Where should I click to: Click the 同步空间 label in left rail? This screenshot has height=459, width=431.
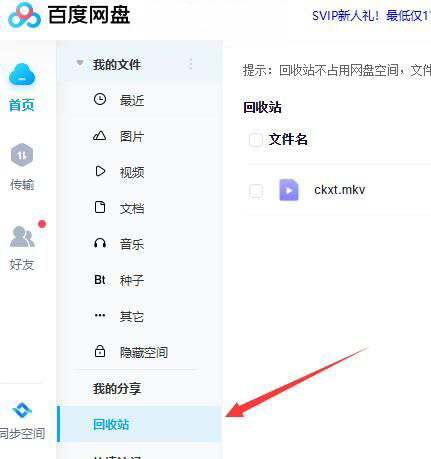[x=22, y=434]
